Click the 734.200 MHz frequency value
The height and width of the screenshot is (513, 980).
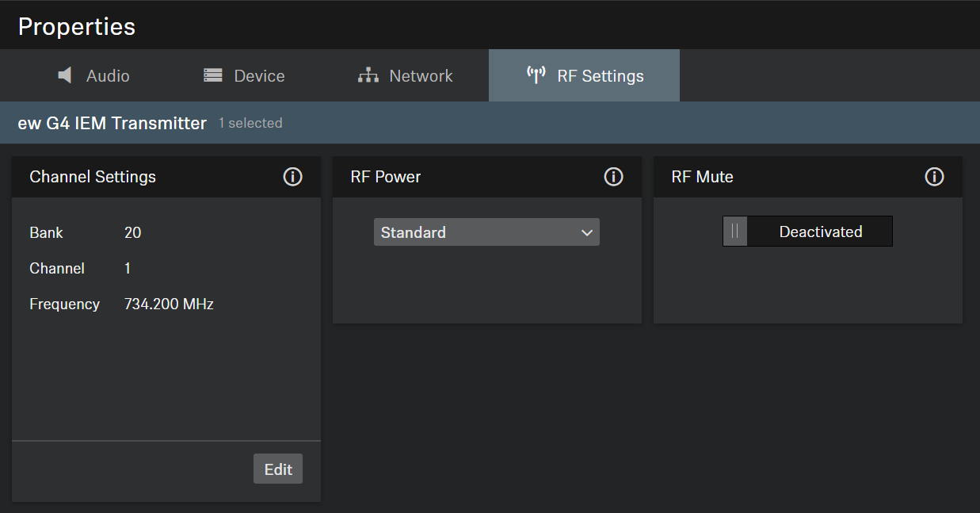tap(169, 304)
